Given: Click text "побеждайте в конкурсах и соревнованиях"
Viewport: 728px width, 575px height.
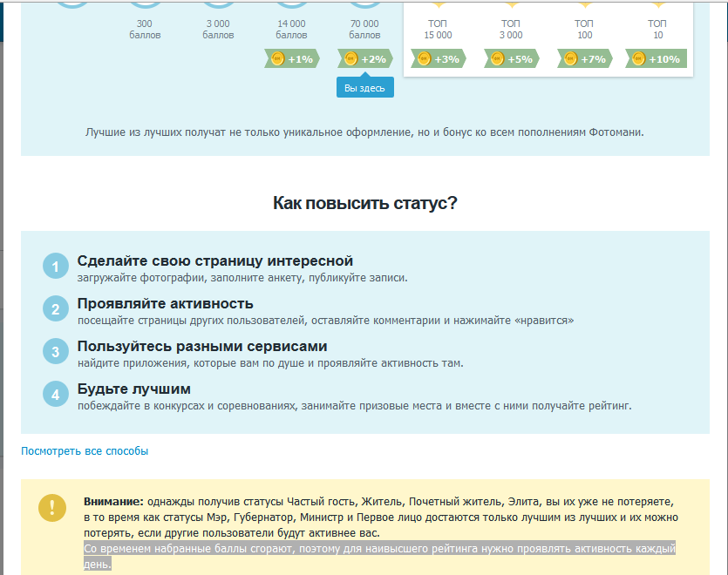Looking at the screenshot, I should point(187,406).
